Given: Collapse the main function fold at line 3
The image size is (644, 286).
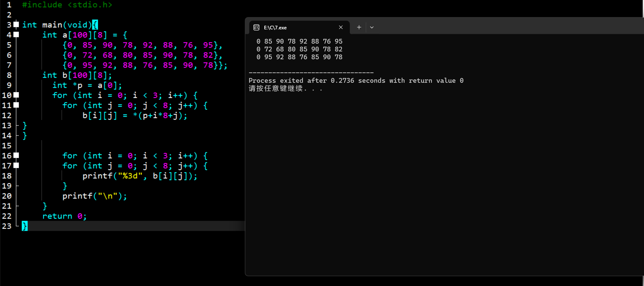Looking at the screenshot, I should point(16,25).
